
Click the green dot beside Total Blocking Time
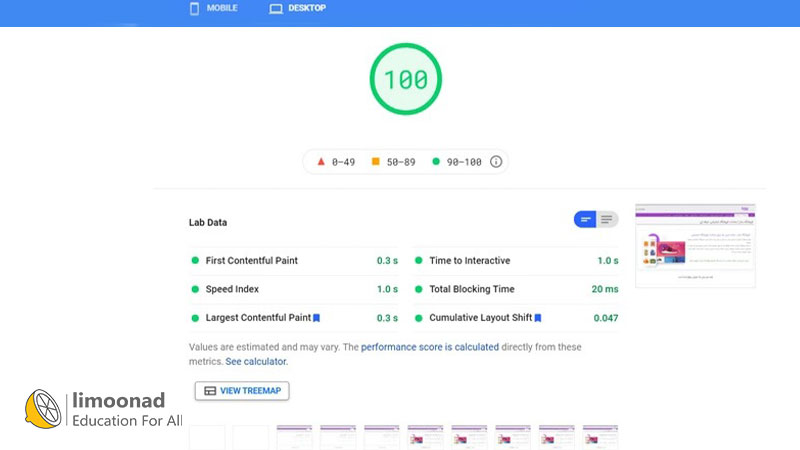coord(418,289)
